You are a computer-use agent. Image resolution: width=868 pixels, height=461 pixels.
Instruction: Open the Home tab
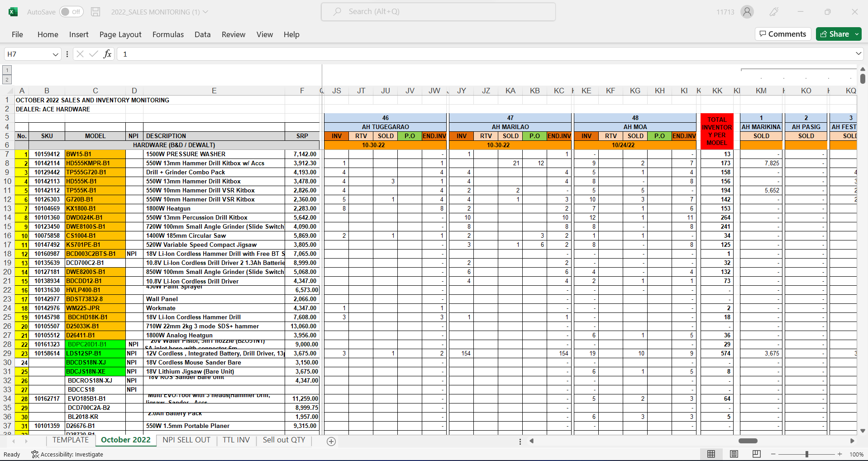coord(48,34)
